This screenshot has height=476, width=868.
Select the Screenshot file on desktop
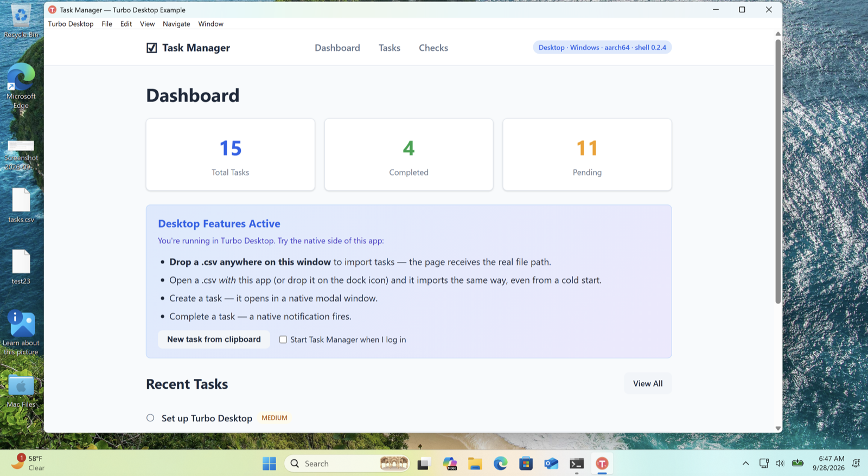pos(21,155)
